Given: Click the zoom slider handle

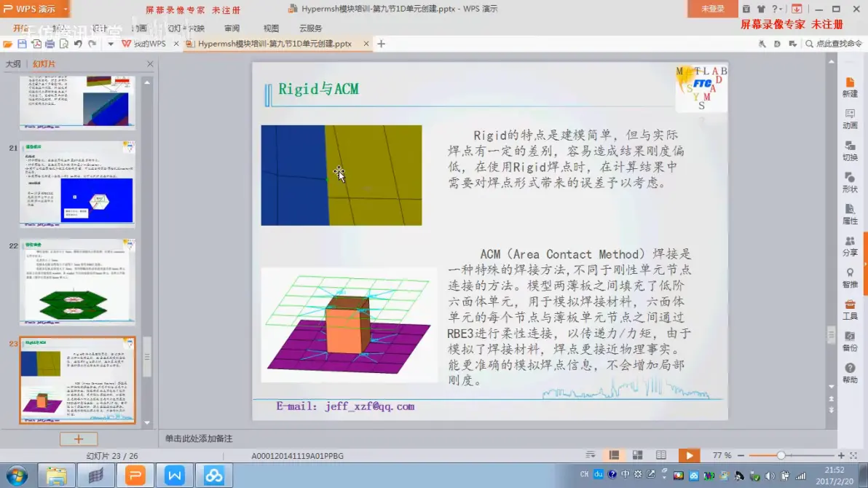Looking at the screenshot, I should (781, 455).
